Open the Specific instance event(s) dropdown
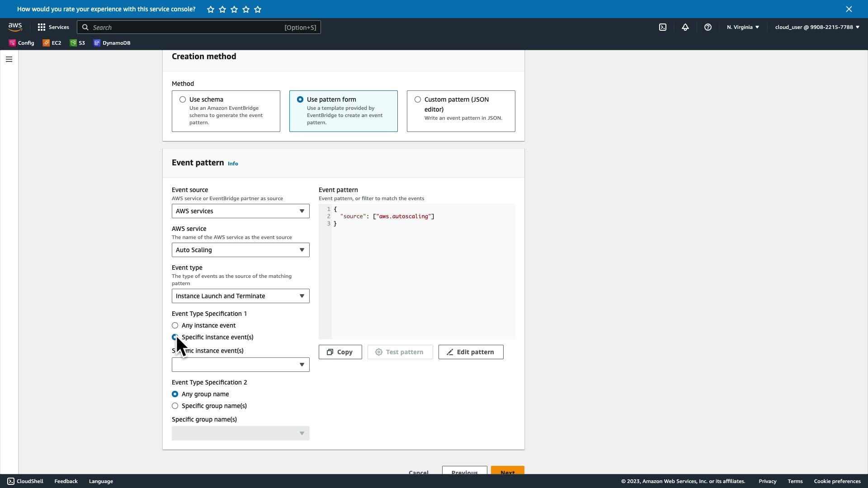Screen dimensions: 868x488 [x=241, y=365]
